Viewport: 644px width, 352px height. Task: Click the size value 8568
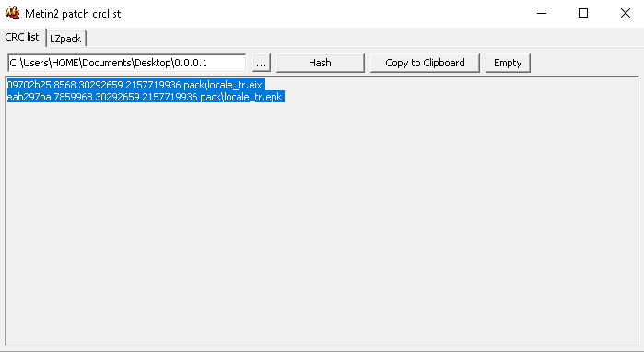64,85
